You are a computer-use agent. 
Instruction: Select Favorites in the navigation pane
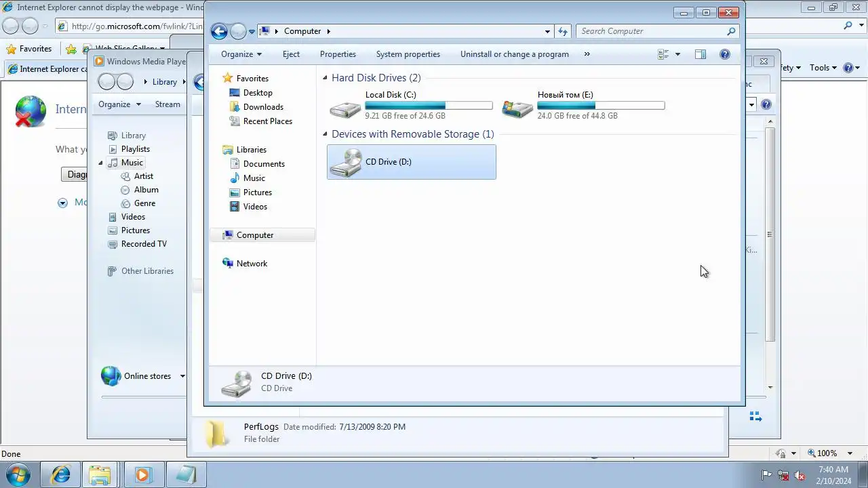(252, 79)
